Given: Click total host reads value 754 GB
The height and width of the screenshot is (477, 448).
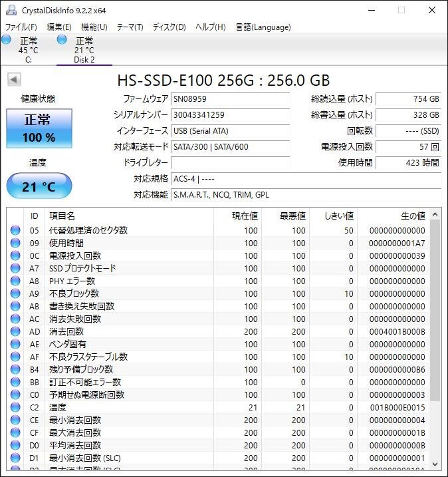Looking at the screenshot, I should (x=409, y=99).
